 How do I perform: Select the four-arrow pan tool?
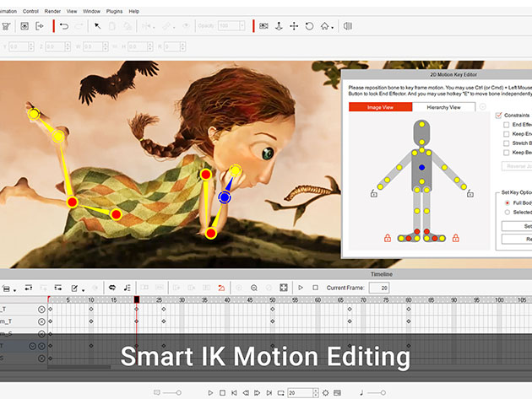pyautogui.click(x=294, y=26)
